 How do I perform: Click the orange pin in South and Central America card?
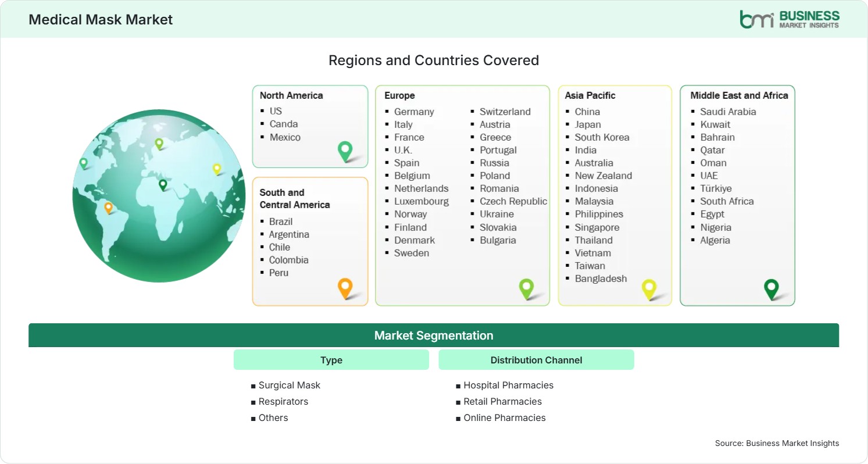(345, 288)
